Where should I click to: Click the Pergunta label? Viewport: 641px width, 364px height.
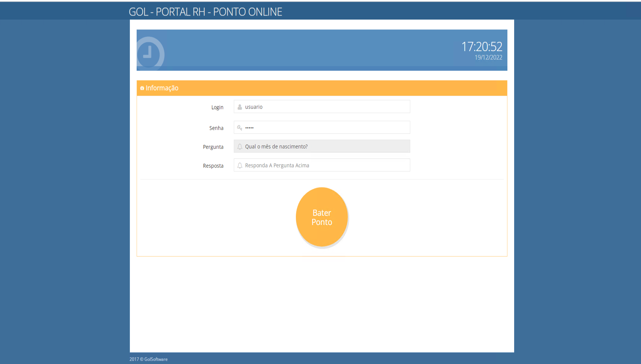[213, 147]
